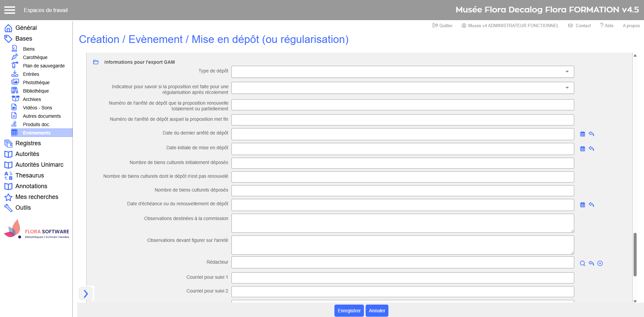Reset the Date initiale de mise en dépôt field

(x=591, y=149)
